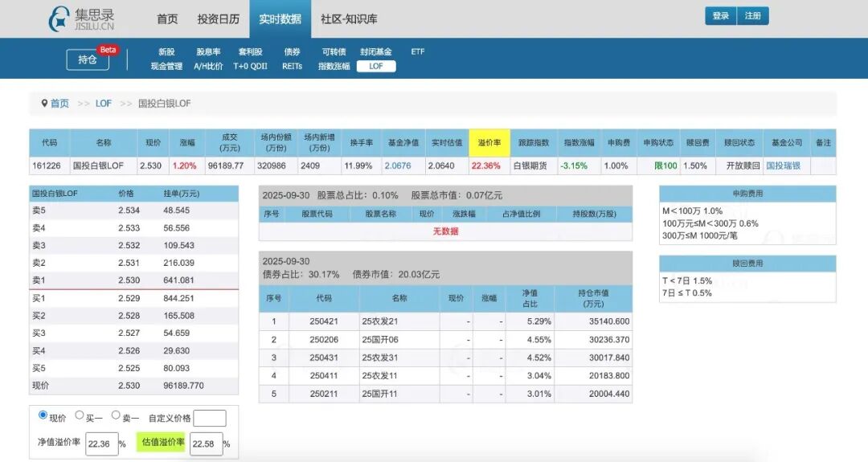Click the location pin breadcrumb icon

pos(44,103)
